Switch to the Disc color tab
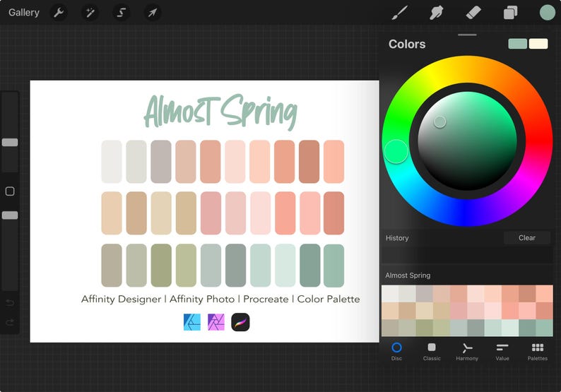Image resolution: width=561 pixels, height=392 pixels. (396, 352)
